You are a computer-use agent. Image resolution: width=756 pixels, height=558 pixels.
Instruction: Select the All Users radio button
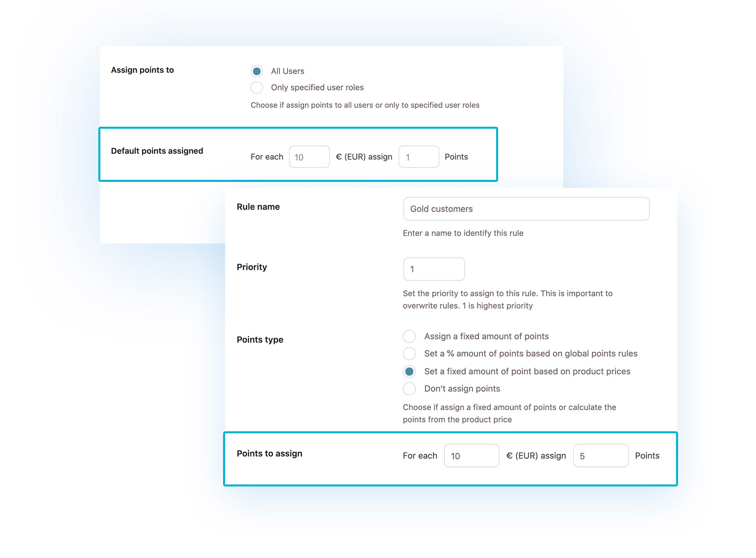coord(257,71)
